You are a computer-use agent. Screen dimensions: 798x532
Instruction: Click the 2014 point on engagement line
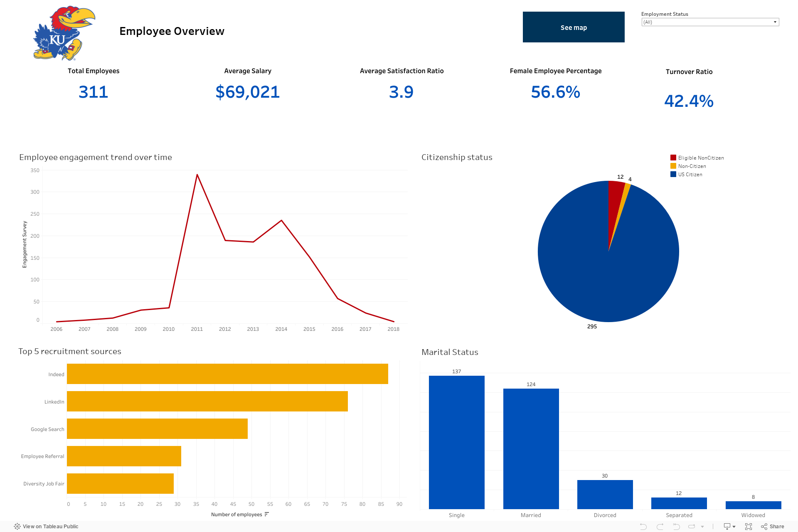coord(281,220)
